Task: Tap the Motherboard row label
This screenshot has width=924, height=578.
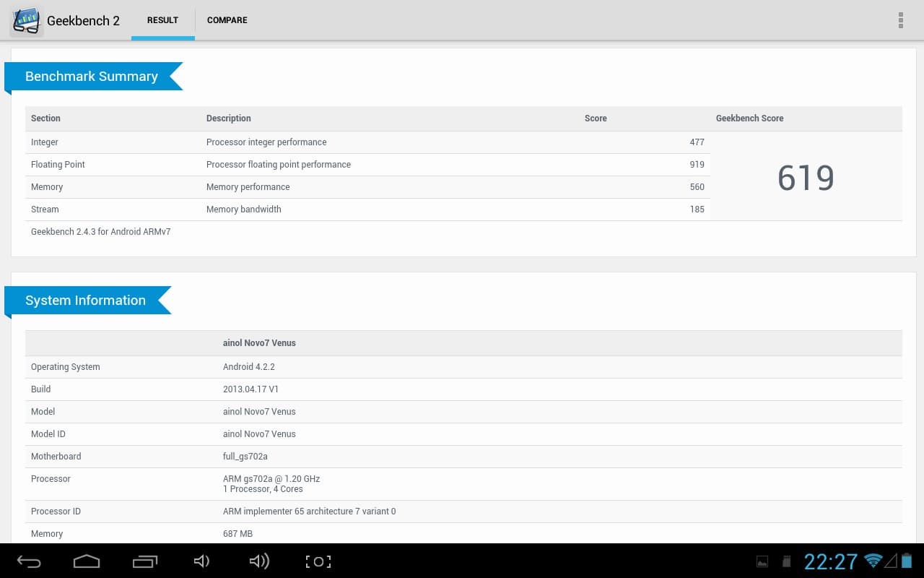Action: 56,457
